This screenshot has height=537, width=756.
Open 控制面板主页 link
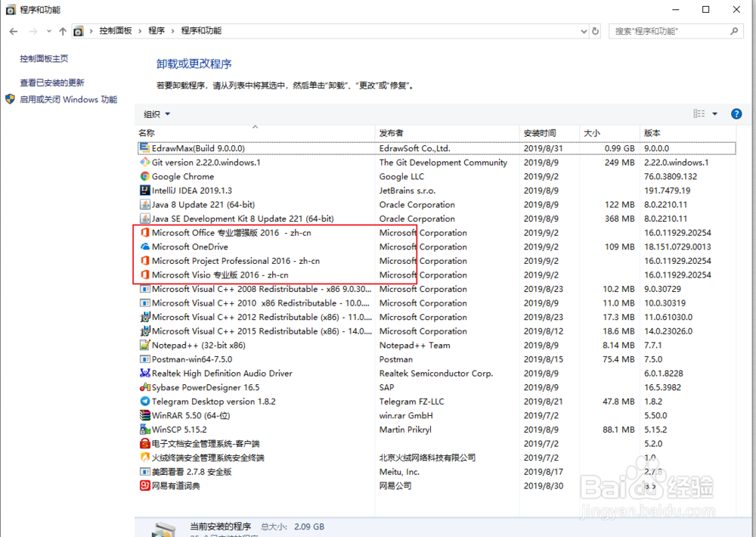[x=44, y=58]
